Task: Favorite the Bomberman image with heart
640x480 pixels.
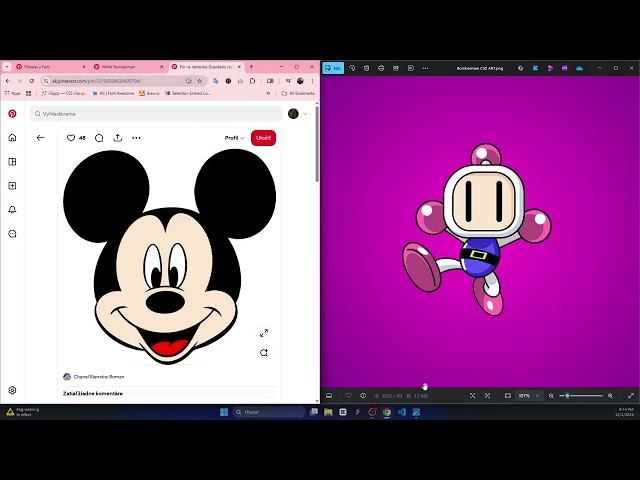Action: pos(349,396)
